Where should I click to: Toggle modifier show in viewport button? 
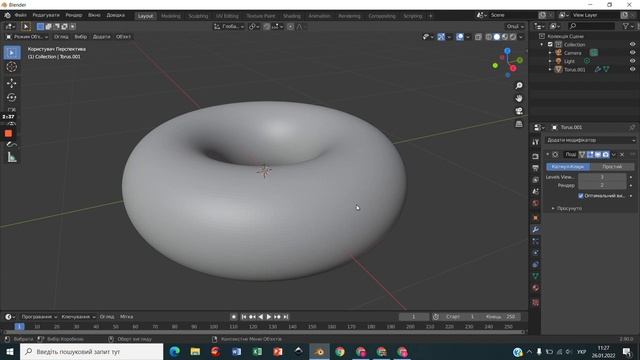[x=598, y=155]
